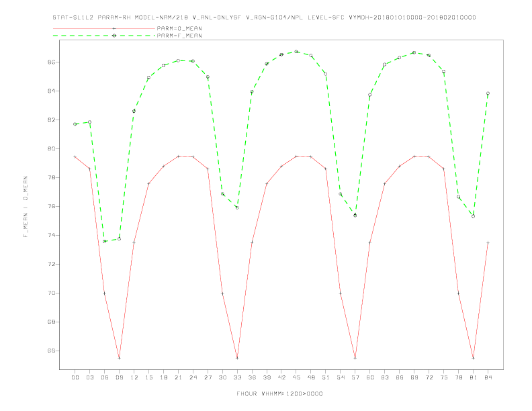This screenshot has width=532, height=411.
Task: Click the y-axis tick label 66
Action: coord(51,351)
